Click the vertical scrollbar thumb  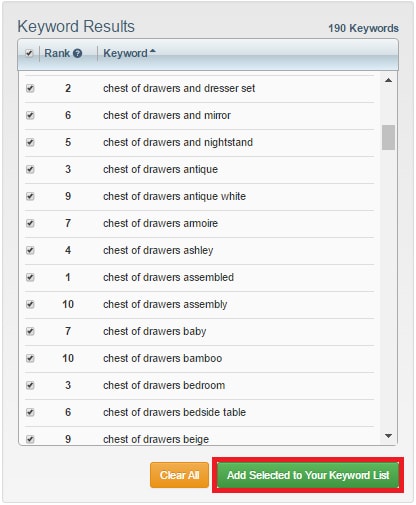coord(388,137)
